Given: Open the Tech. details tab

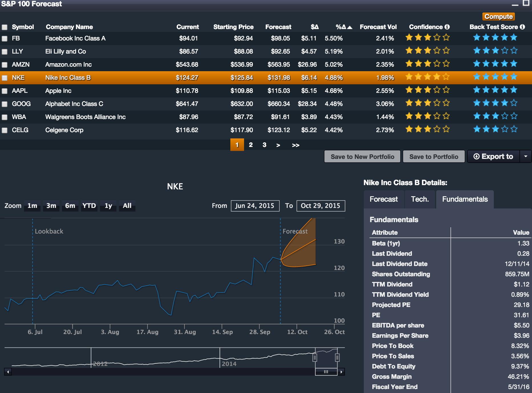Looking at the screenshot, I should (420, 199).
